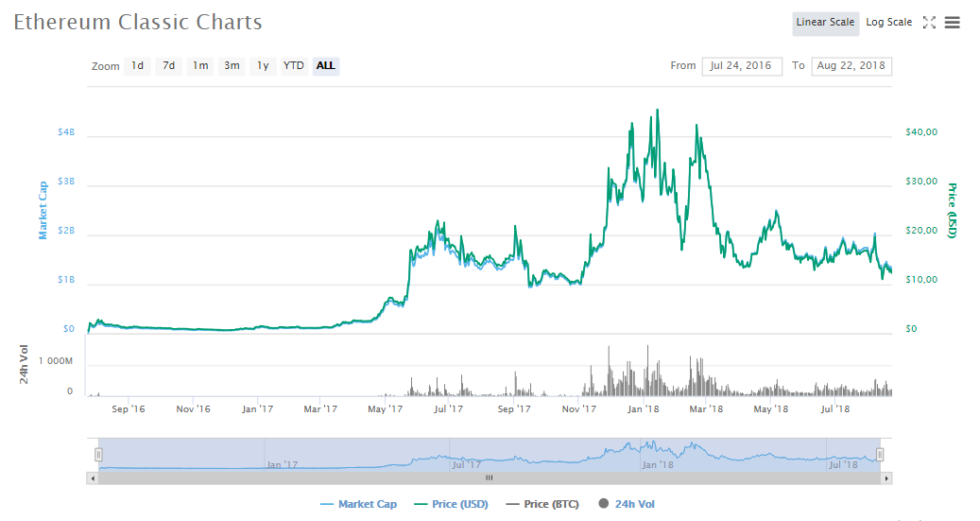
Task: Set zoom range to 1y
Action: (263, 65)
